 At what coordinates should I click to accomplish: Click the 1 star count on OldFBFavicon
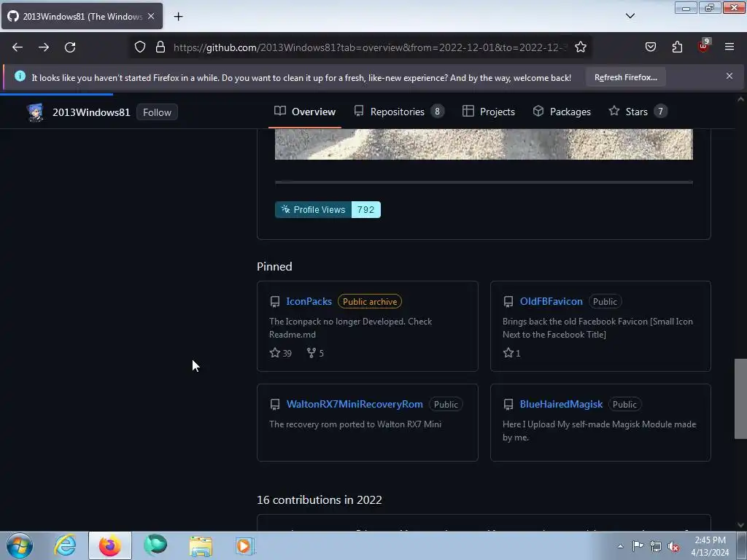(x=511, y=353)
